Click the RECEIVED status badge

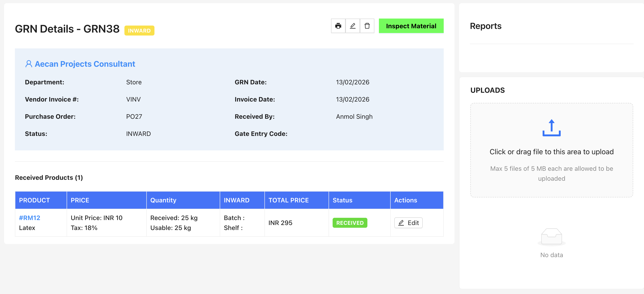350,223
